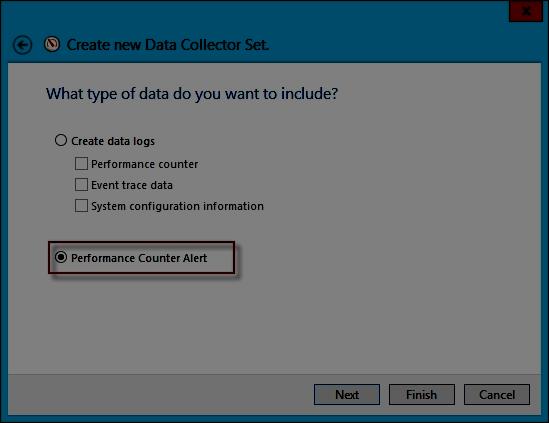Choose the Performance Counter Alert radio button

click(x=61, y=257)
